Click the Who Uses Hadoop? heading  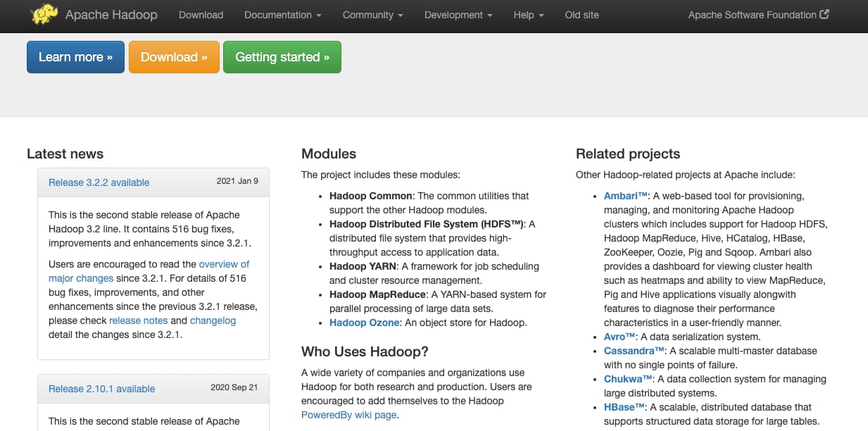tap(365, 351)
